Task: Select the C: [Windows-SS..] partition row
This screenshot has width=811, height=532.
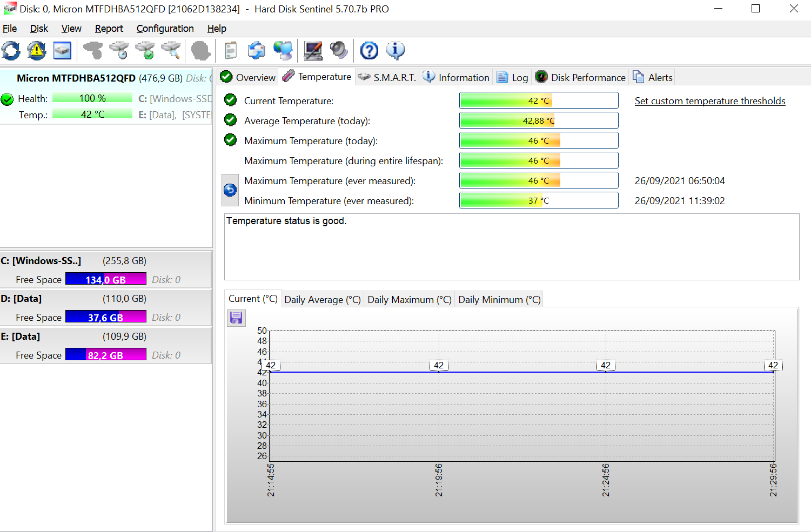Action: (106, 269)
